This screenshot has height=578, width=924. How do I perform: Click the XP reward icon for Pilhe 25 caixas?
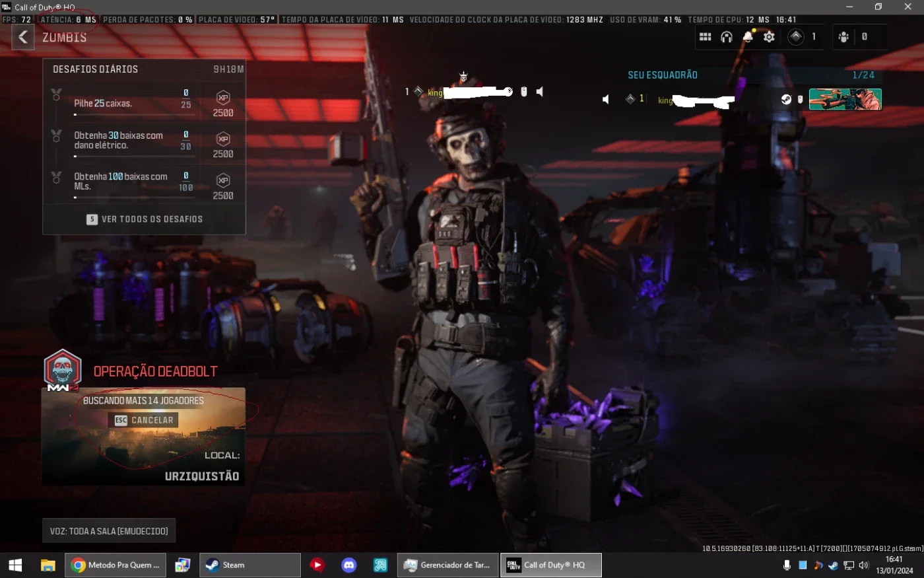point(223,98)
